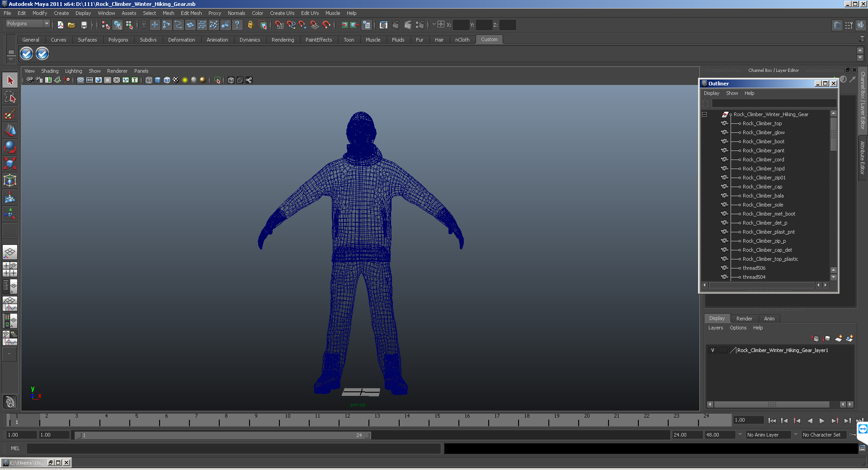Screen dimensions: 868x470
Task: Click the Select camera icon in viewport toolbar
Action: coord(30,80)
